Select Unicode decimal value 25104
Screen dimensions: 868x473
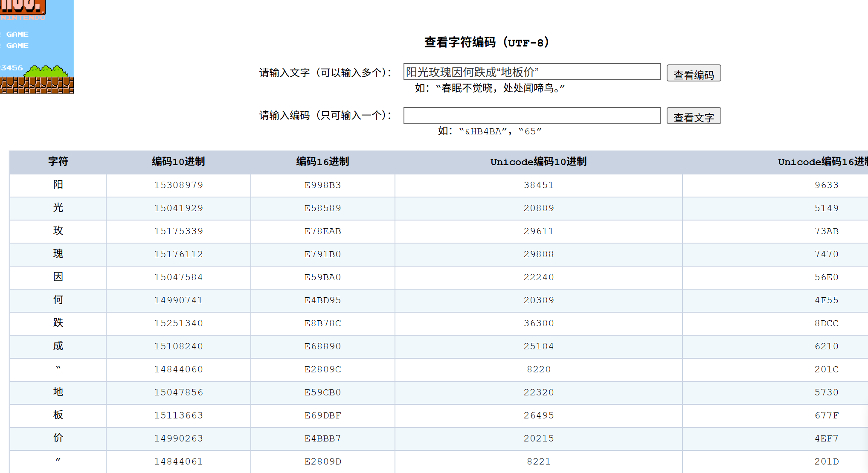click(538, 346)
